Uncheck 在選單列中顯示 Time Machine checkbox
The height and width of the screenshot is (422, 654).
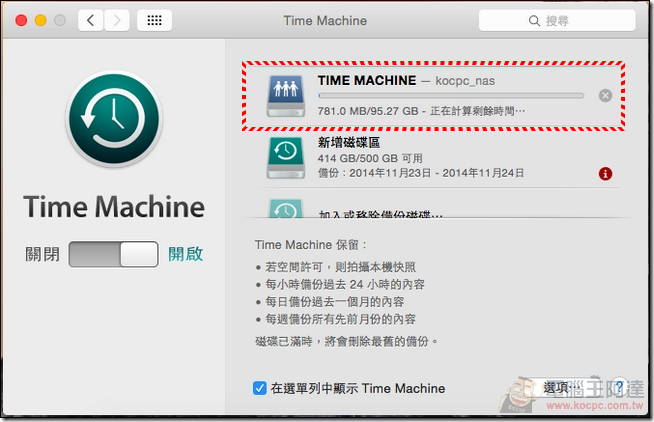pos(259,388)
